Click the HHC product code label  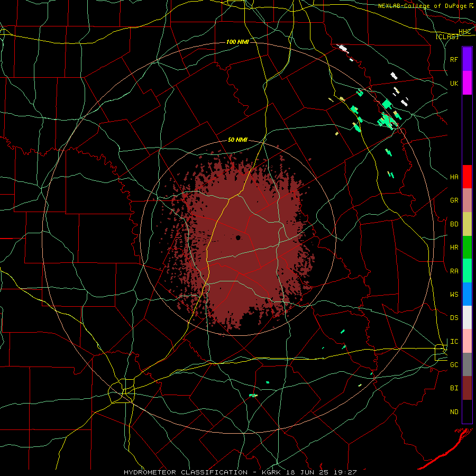tap(464, 32)
